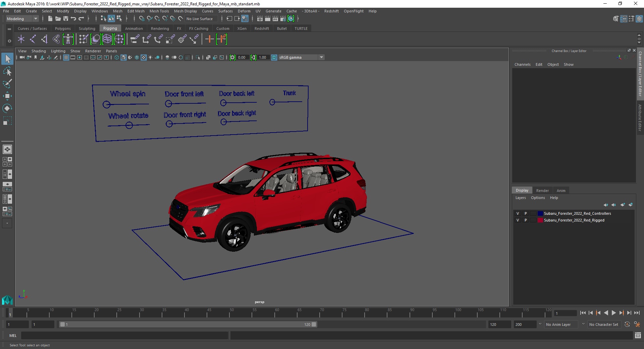This screenshot has width=644, height=349.
Task: Create a new scene with page icon
Action: point(50,19)
